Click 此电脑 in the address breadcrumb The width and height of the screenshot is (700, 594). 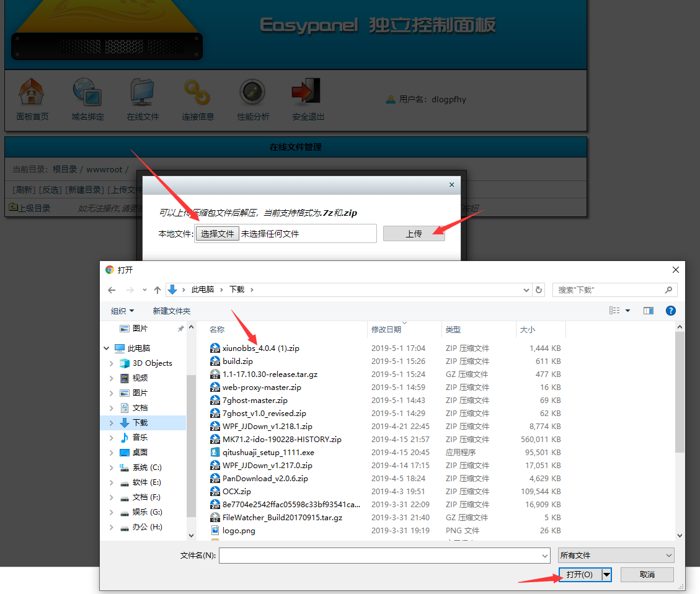coord(203,290)
